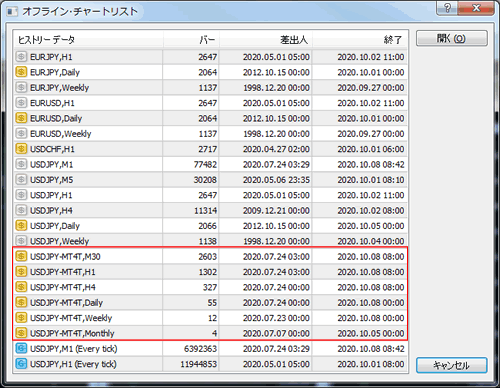Select the USDJPY,M5 entry
This screenshot has height=388, width=500.
[52, 180]
